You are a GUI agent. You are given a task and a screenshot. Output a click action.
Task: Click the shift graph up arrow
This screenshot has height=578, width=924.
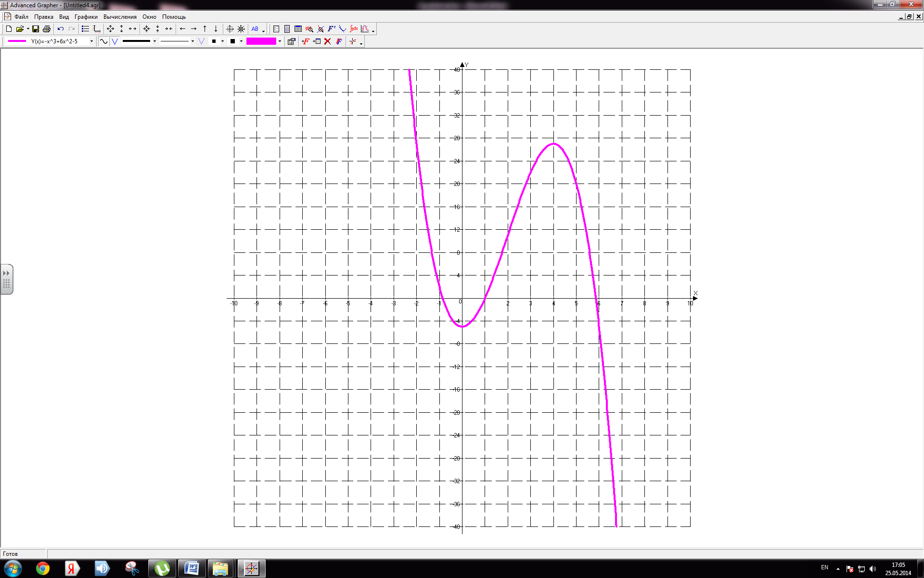pos(205,29)
